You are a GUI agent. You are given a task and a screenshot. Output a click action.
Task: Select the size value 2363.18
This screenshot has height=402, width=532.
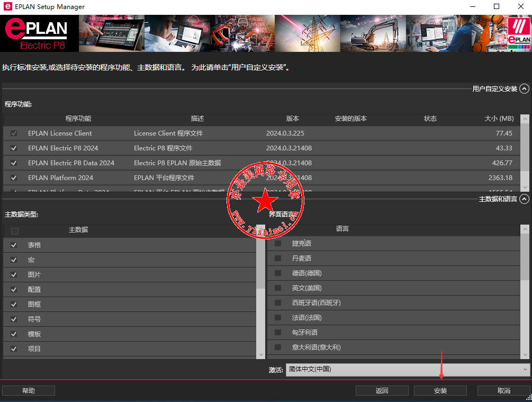point(500,178)
